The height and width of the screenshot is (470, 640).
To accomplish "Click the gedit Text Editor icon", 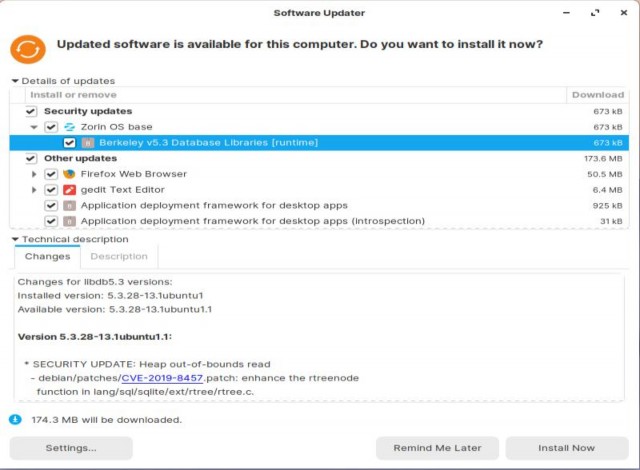I will [x=69, y=190].
